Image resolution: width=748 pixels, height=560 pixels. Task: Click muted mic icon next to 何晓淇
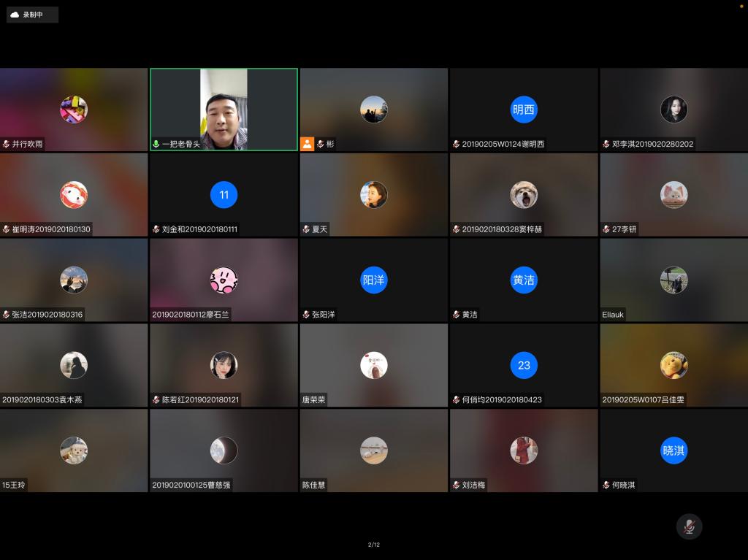click(606, 485)
